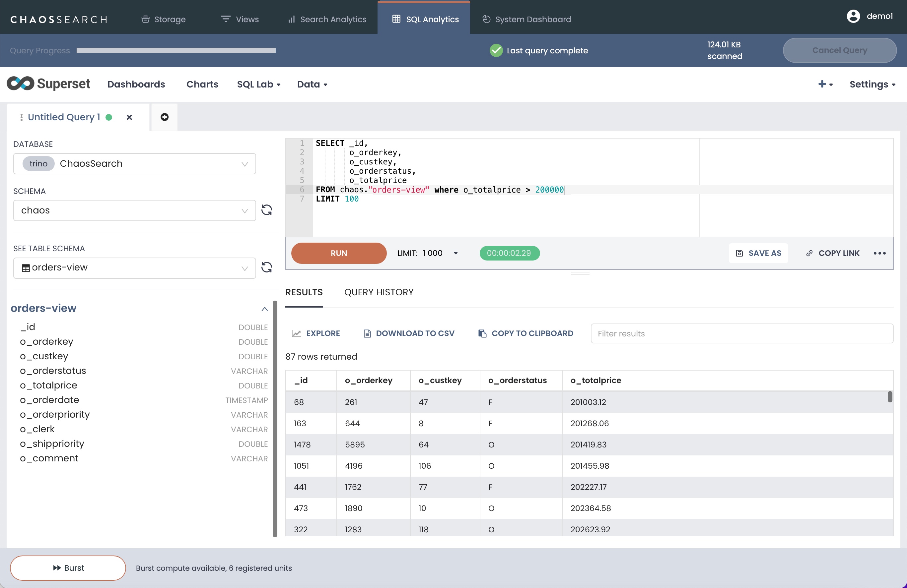
Task: Open the ChaosSearch database dropdown
Action: click(135, 164)
